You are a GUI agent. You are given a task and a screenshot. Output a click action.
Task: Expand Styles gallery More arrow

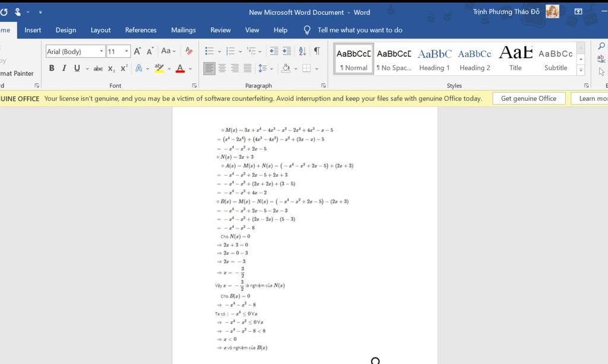[581, 70]
